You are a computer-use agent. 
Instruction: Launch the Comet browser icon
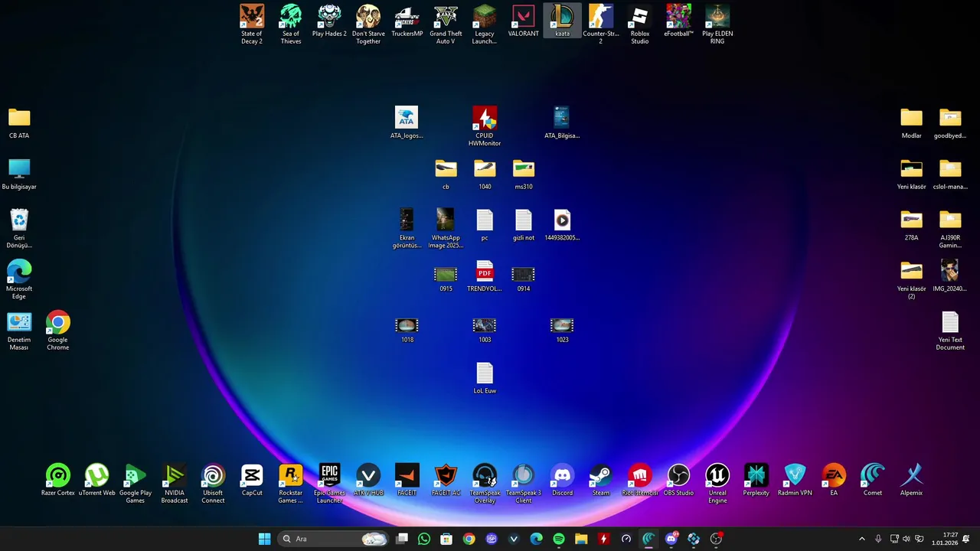tap(873, 481)
